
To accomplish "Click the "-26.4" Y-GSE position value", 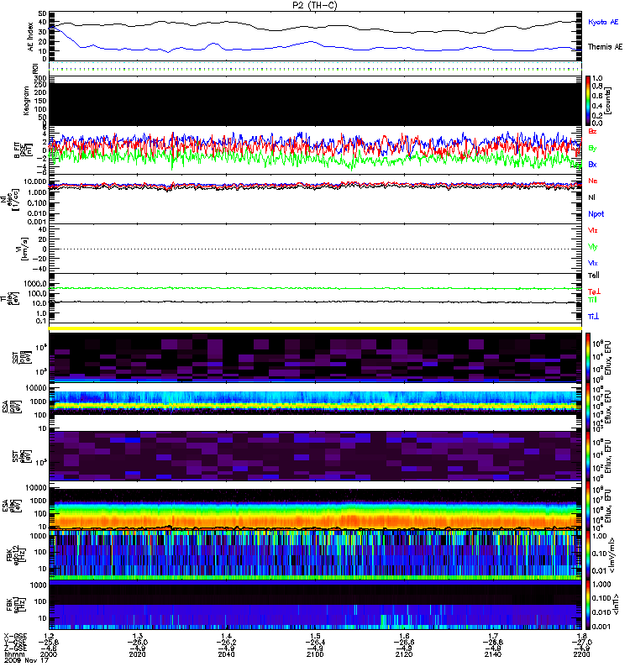I will point(315,642).
